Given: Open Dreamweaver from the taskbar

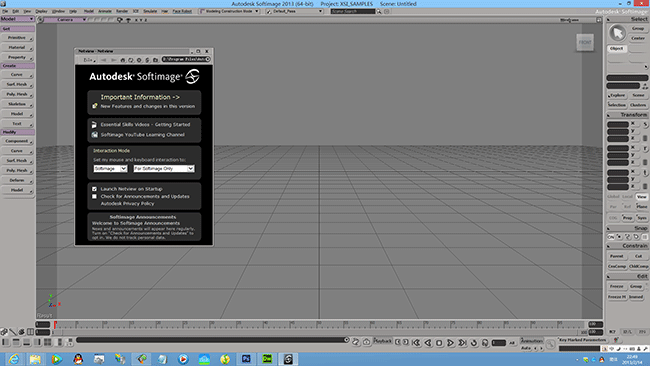Looking at the screenshot, I should pyautogui.click(x=267, y=359).
